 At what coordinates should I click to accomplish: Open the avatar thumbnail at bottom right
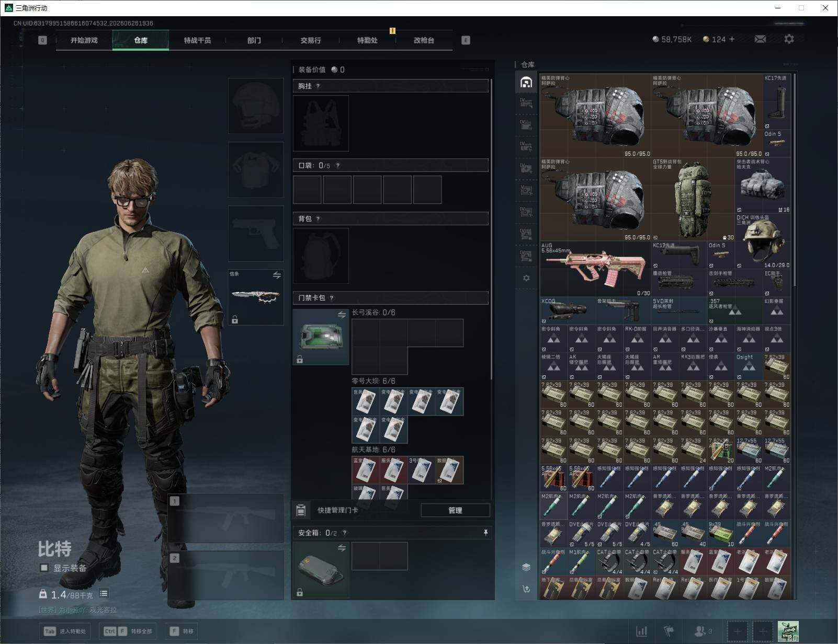coord(788,631)
